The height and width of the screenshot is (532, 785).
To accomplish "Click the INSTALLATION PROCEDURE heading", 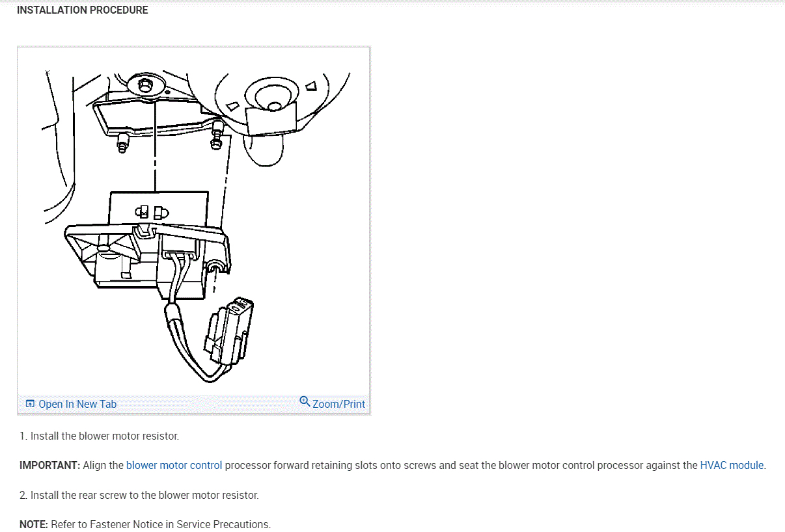I will [83, 10].
